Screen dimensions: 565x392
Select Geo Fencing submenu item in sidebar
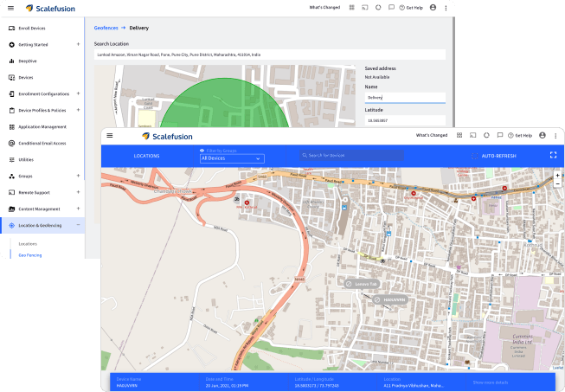click(30, 255)
